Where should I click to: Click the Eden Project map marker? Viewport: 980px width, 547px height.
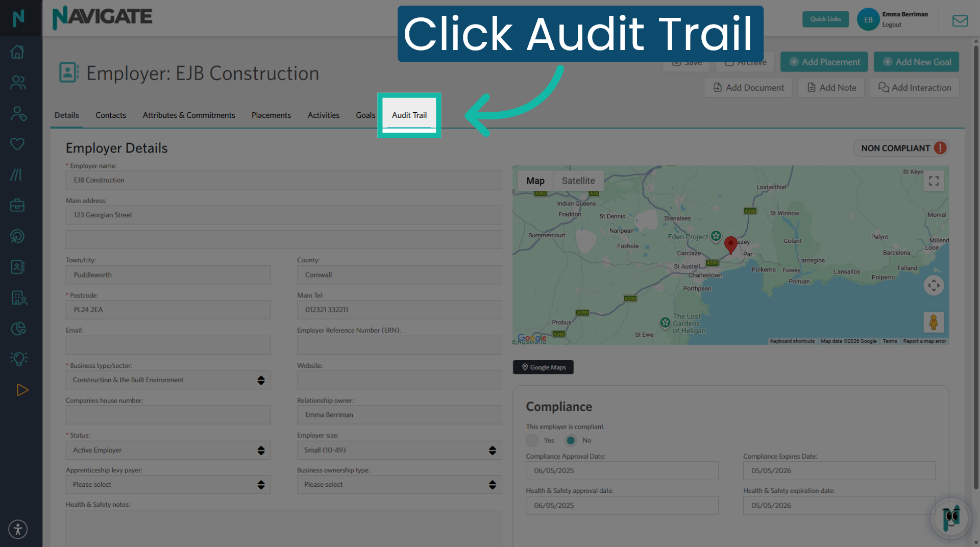716,236
